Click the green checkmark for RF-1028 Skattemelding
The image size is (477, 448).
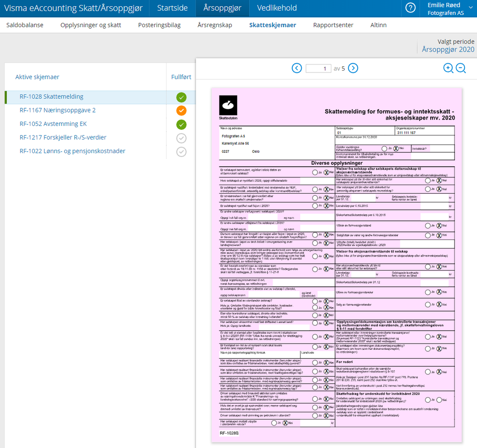point(181,97)
